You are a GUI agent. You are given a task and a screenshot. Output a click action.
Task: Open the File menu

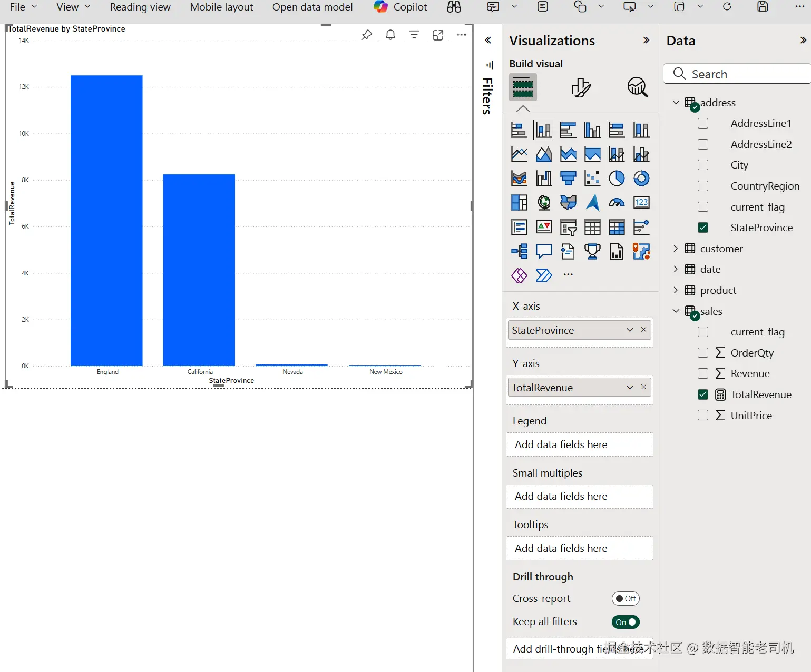23,7
